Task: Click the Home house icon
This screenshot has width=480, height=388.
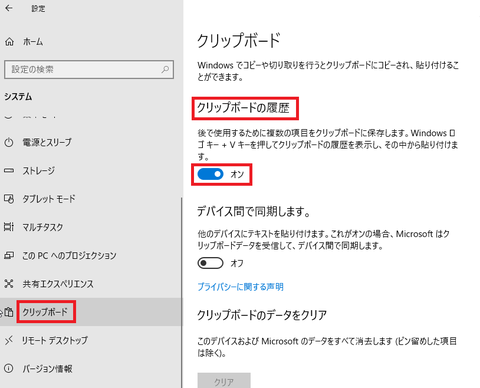Action: 9,42
